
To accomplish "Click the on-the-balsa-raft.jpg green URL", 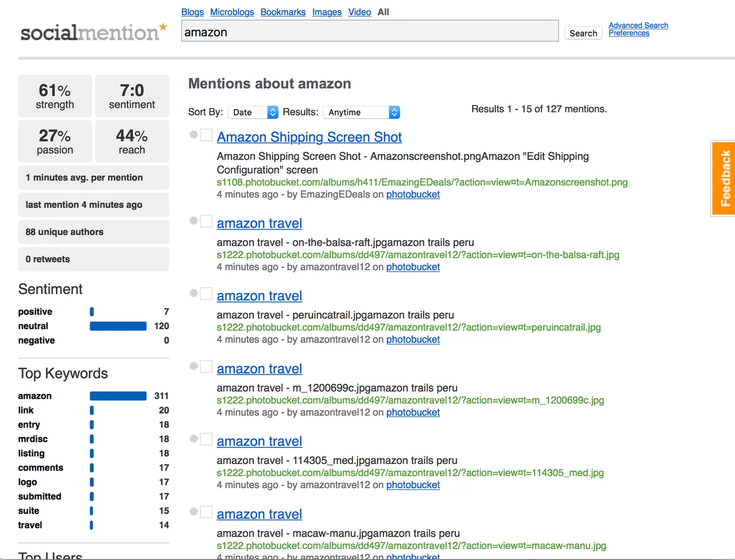I will tap(418, 254).
